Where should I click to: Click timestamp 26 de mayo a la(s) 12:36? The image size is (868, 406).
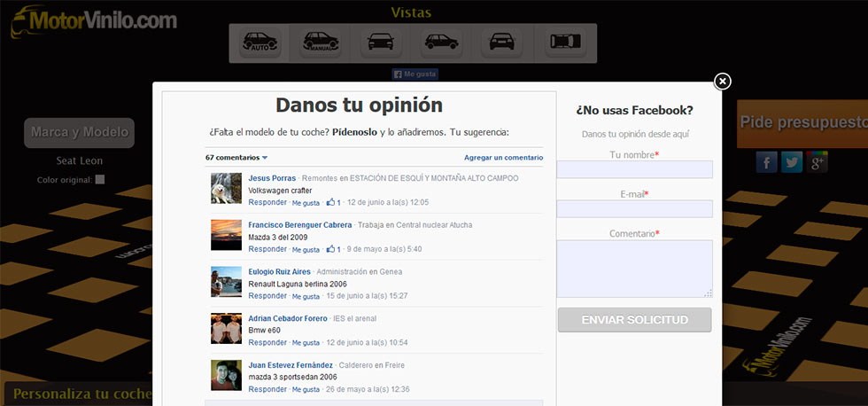368,389
